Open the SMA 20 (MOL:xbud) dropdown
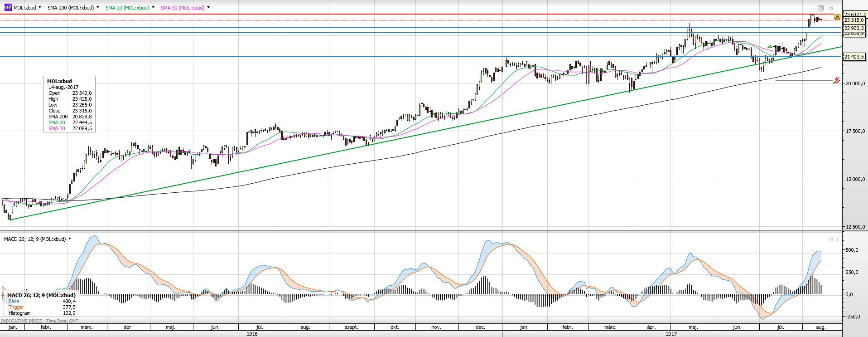868x337 pixels. pos(153,7)
